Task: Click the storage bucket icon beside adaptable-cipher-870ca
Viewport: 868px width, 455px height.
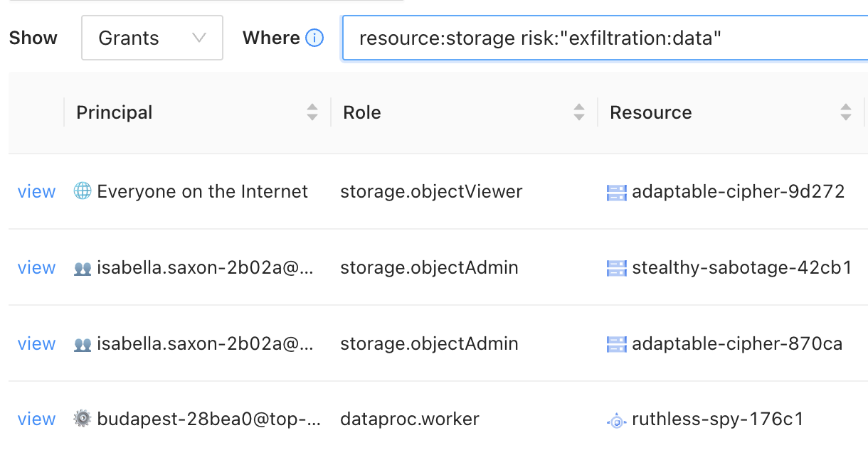Action: click(616, 343)
